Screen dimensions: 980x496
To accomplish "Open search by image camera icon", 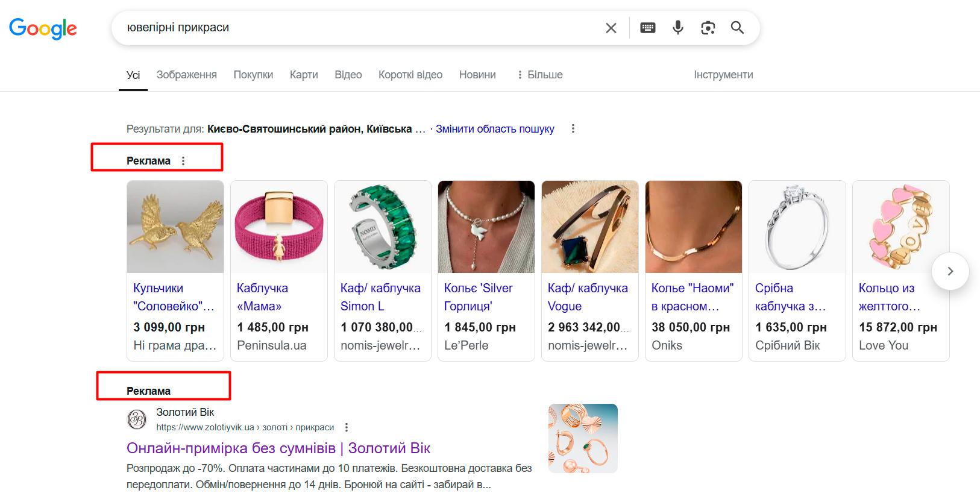I will [x=708, y=28].
